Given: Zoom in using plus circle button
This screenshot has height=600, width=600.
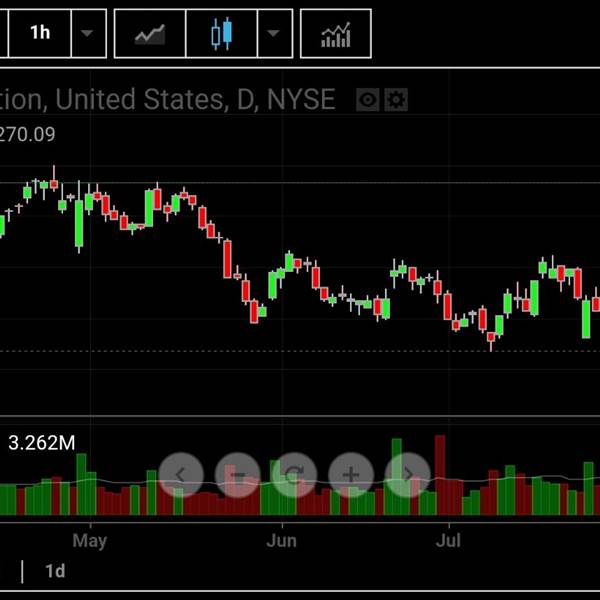Looking at the screenshot, I should (x=351, y=475).
